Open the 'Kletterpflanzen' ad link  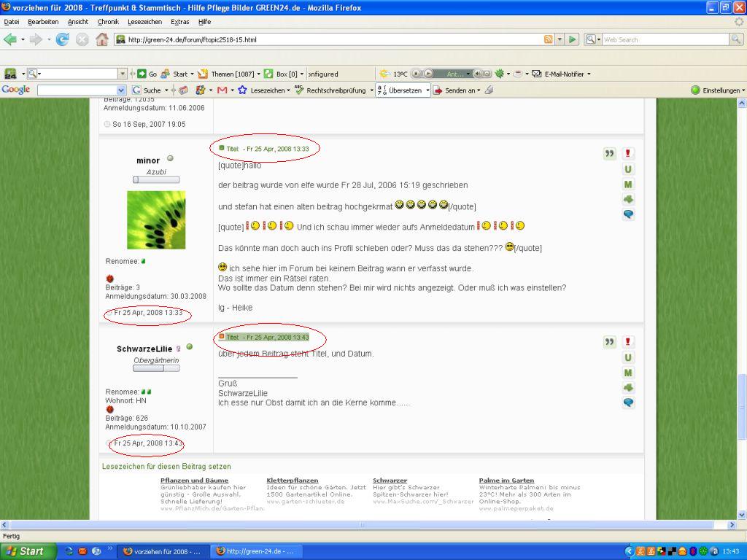[293, 481]
